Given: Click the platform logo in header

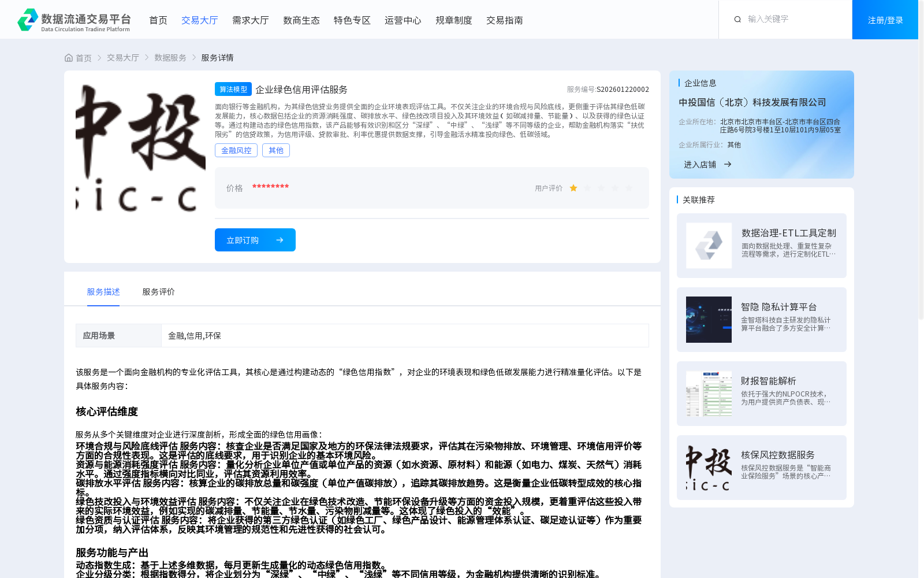Looking at the screenshot, I should point(74,20).
